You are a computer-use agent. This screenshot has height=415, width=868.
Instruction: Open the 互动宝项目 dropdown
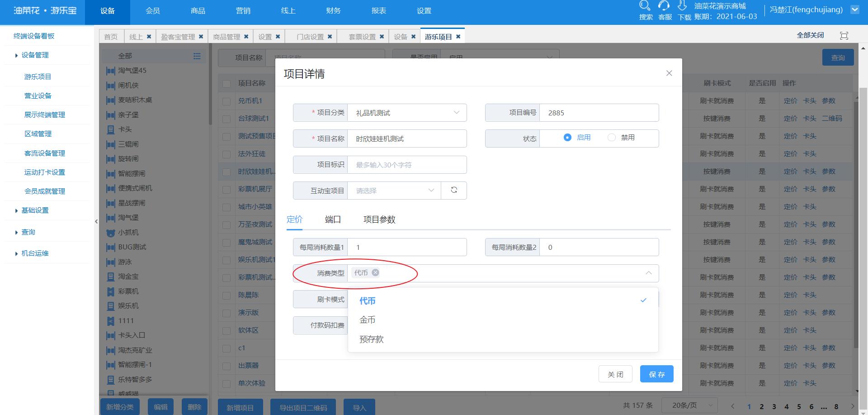(x=394, y=191)
